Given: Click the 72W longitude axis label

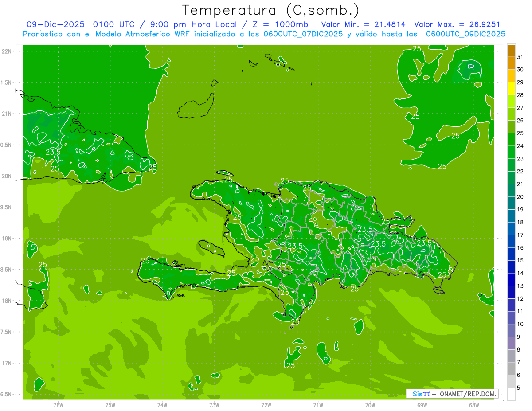Looking at the screenshot, I should 266,405.
